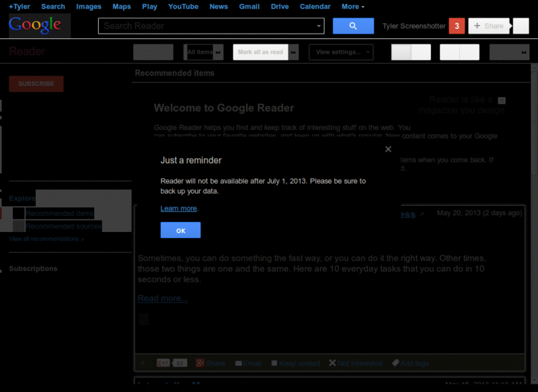
Task: Follow the Learn more link in dialog
Action: [178, 208]
